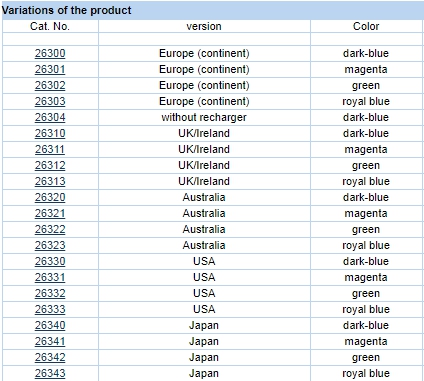Image resolution: width=424 pixels, height=381 pixels.
Task: Select 'without recharger' version cell
Action: [204, 117]
